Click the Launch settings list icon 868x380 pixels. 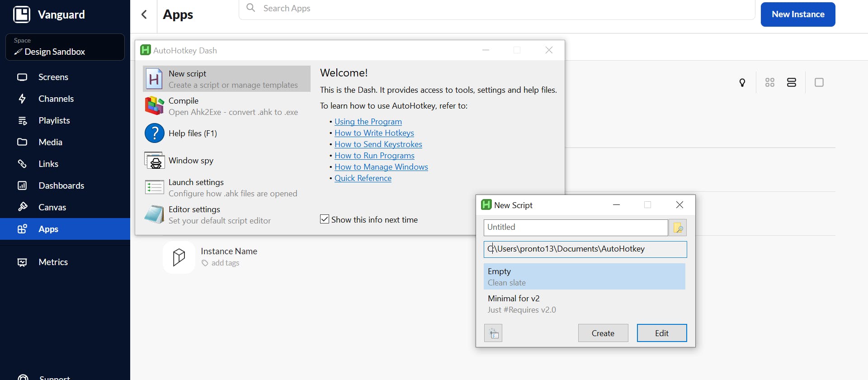click(x=154, y=187)
